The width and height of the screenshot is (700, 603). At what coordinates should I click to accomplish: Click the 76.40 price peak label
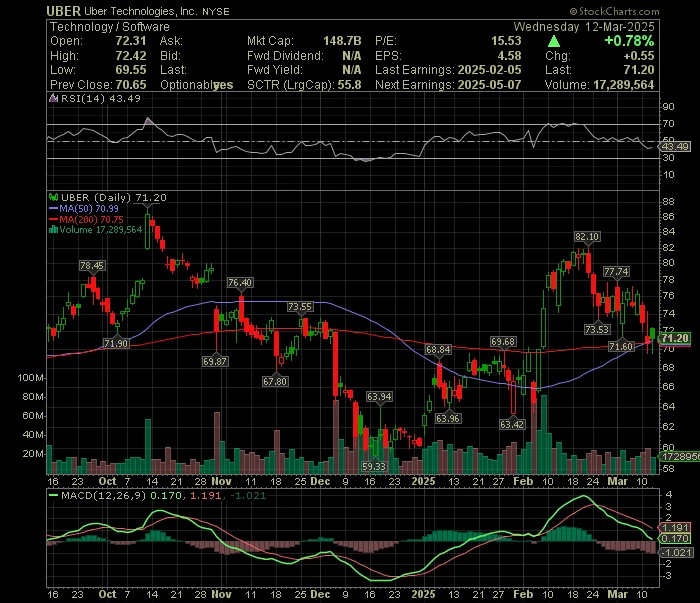pos(240,283)
